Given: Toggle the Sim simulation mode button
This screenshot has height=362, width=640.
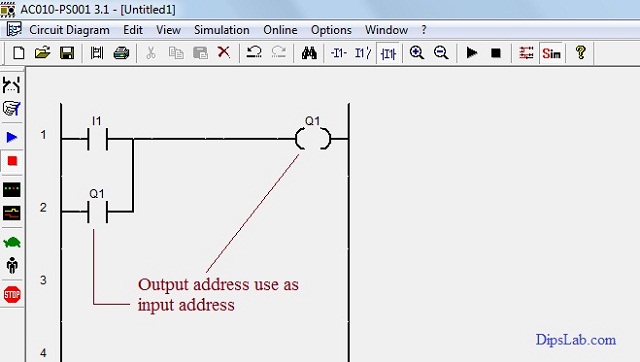Looking at the screenshot, I should [551, 53].
